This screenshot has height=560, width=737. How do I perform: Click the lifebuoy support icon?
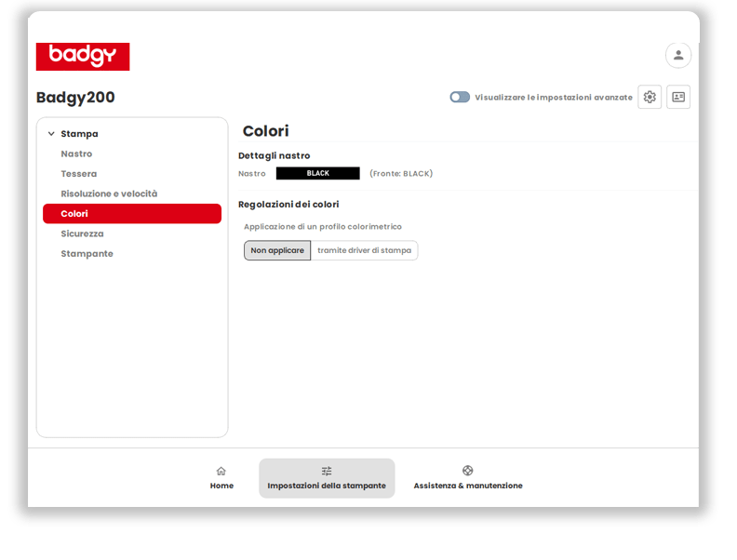[x=467, y=471]
